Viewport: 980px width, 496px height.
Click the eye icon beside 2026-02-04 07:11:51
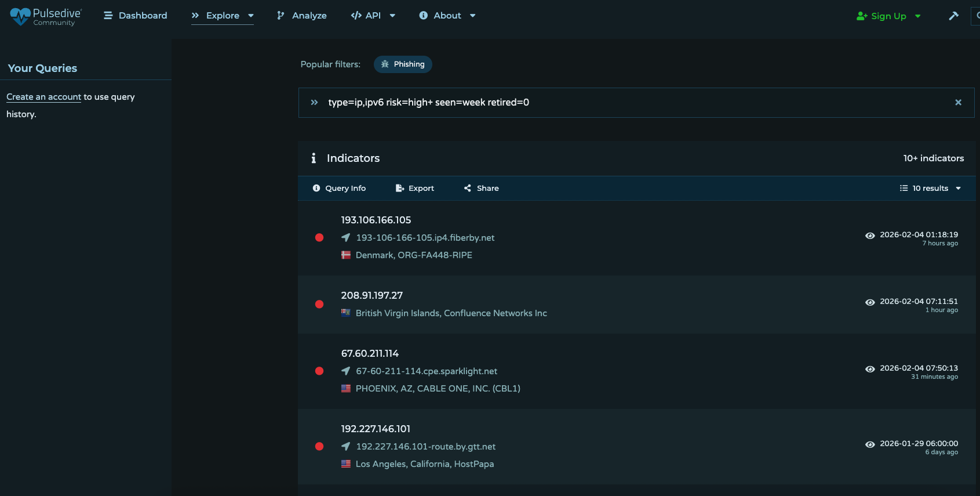870,302
